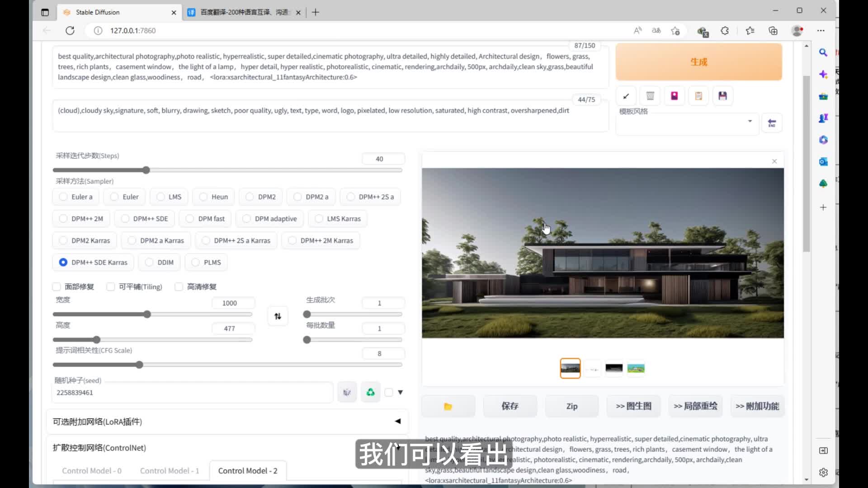Click the arrow icon below Generate button
This screenshot has width=868, height=488.
(x=626, y=96)
